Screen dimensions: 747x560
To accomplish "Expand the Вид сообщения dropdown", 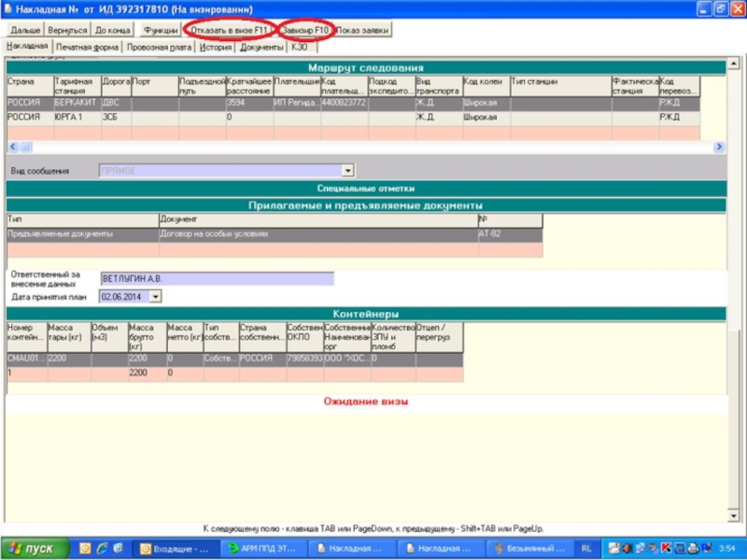I will [x=347, y=171].
